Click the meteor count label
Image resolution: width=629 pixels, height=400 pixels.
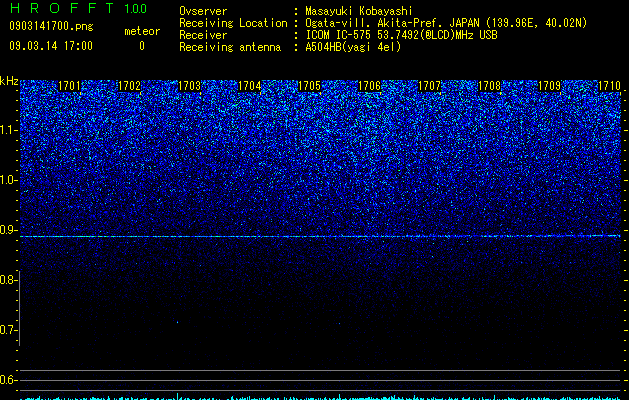pyautogui.click(x=142, y=31)
